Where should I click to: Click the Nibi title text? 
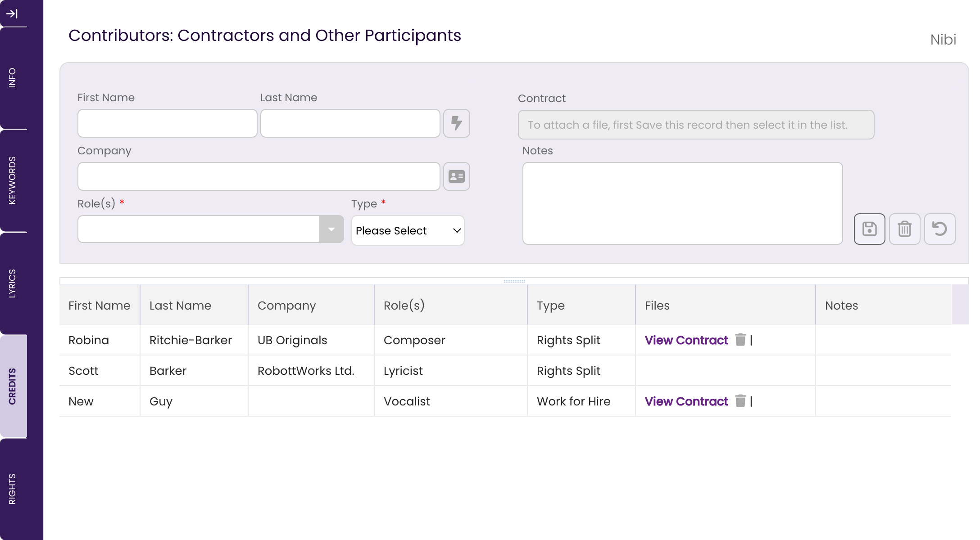tap(943, 40)
